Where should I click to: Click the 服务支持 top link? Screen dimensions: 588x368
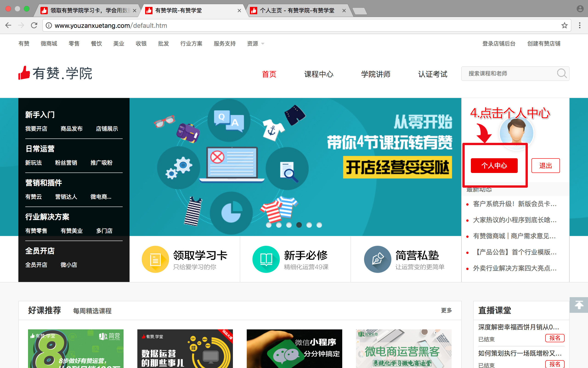pos(224,43)
